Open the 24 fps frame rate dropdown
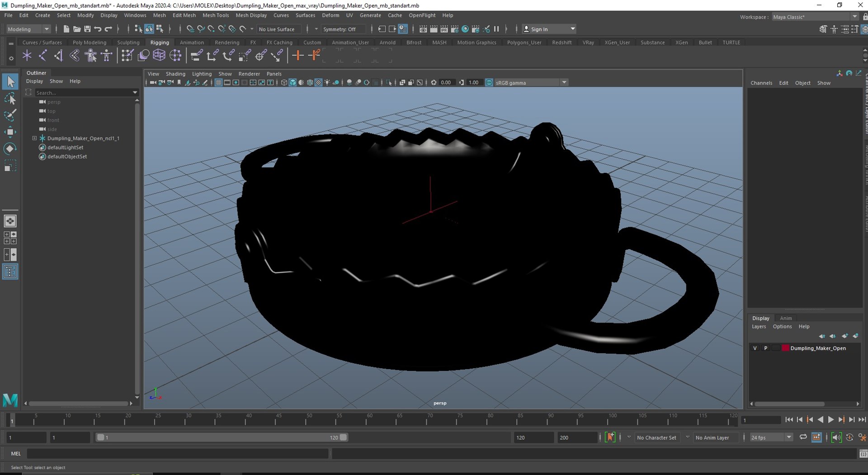This screenshot has width=868, height=475. click(771, 437)
